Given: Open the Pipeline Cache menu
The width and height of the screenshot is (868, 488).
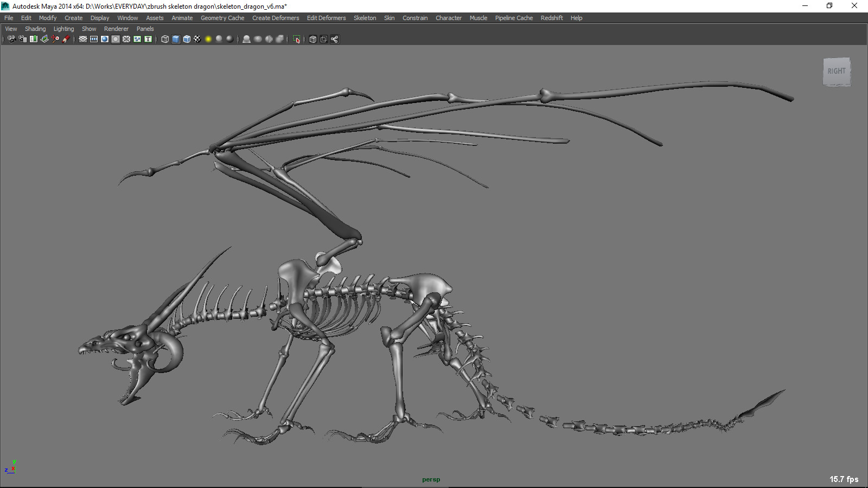Looking at the screenshot, I should [513, 18].
